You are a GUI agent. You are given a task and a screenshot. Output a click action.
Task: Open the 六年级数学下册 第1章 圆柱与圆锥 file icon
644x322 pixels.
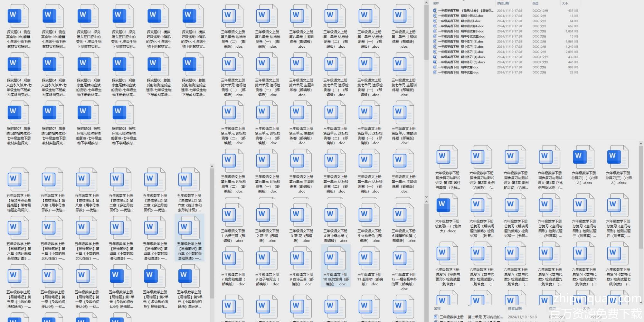[447, 157]
